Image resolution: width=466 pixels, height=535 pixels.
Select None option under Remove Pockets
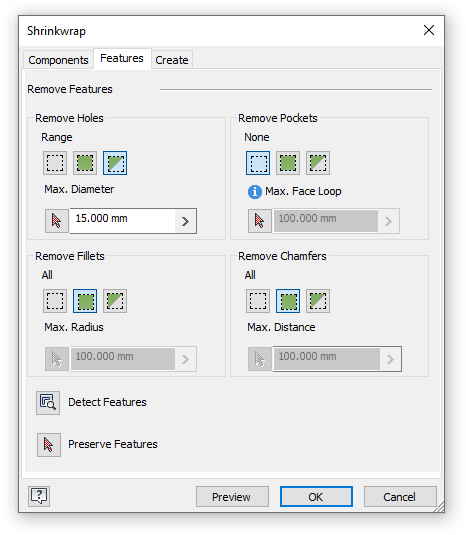tap(258, 163)
